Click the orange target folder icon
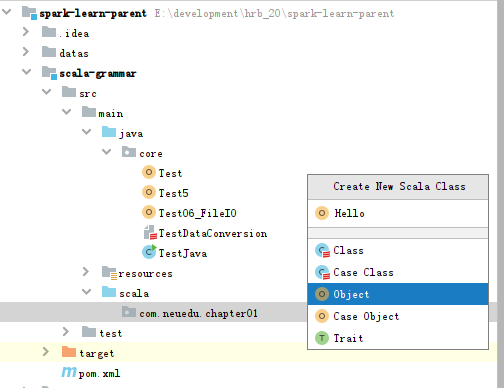 (x=69, y=352)
